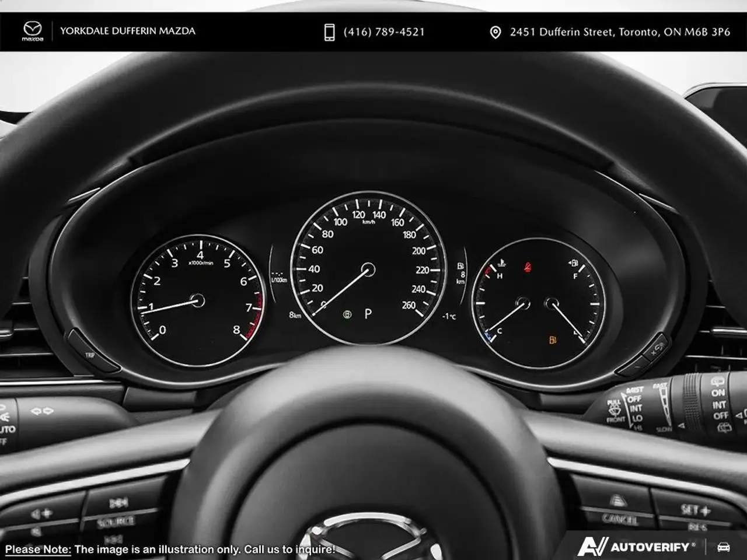Click the Mazda logo in the header
747x560 pixels.
tap(33, 32)
